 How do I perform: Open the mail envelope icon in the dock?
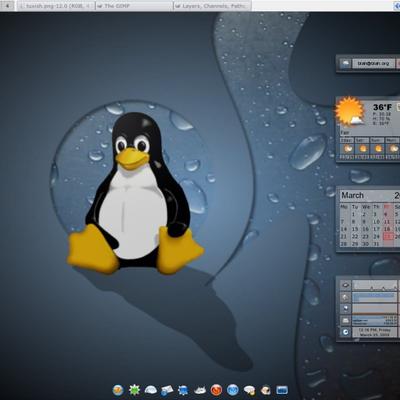[167, 390]
